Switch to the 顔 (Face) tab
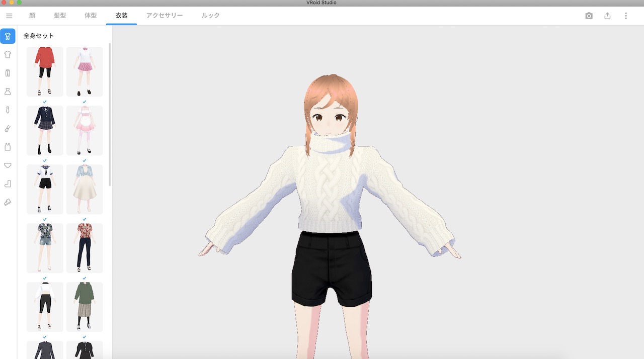Viewport: 644px width, 359px height. [32, 16]
